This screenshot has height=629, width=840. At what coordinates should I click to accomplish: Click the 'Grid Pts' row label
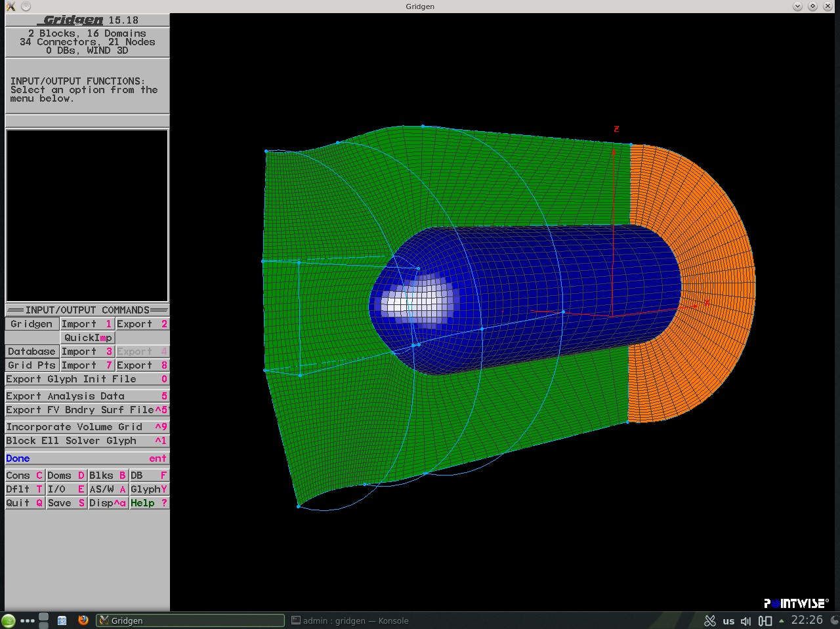pos(32,365)
